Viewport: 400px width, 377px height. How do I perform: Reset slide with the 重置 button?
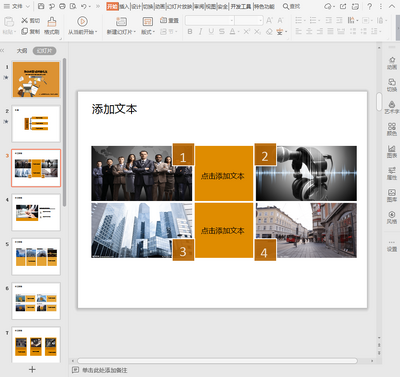coord(169,20)
